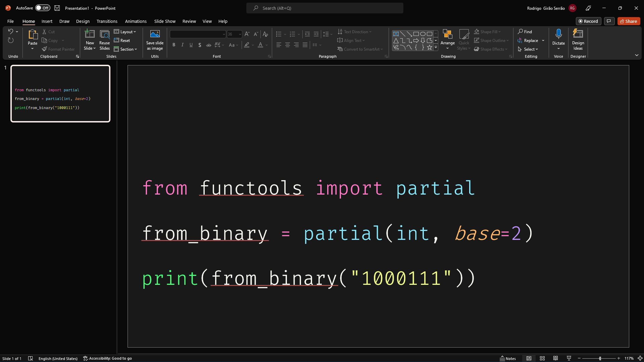
Task: Switch AutoSave off toggle
Action: click(43, 8)
